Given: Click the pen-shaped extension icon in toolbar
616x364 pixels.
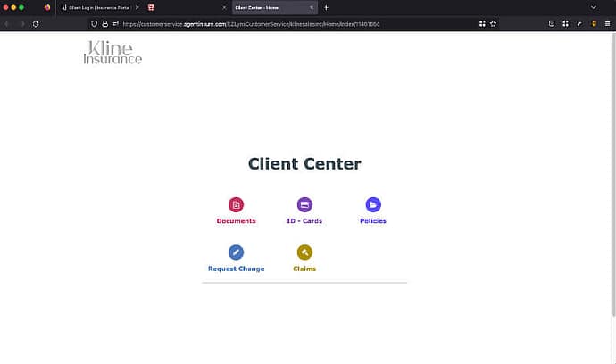Looking at the screenshot, I should tap(579, 24).
